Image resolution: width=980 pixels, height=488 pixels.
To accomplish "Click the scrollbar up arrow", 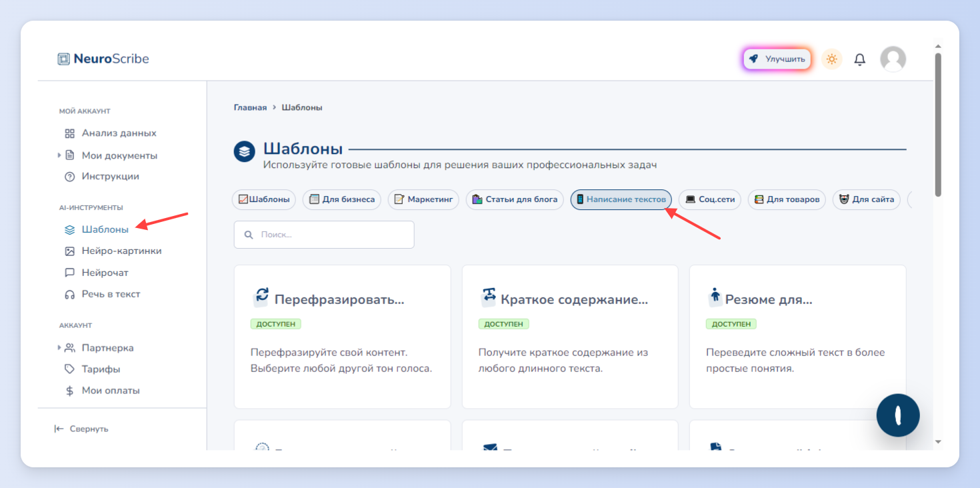I will [938, 47].
